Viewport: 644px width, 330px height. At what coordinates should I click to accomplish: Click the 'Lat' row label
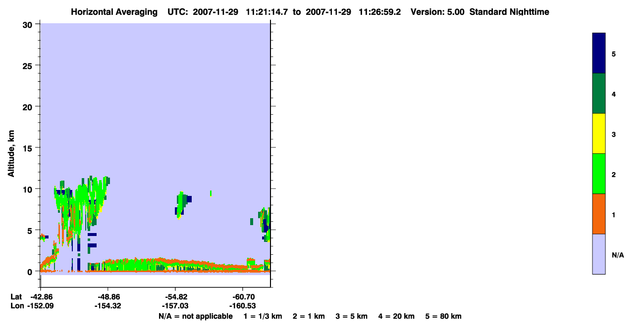[16, 297]
